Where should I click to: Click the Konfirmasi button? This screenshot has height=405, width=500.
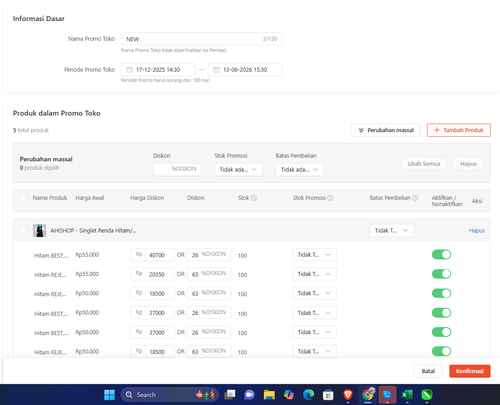(x=470, y=371)
